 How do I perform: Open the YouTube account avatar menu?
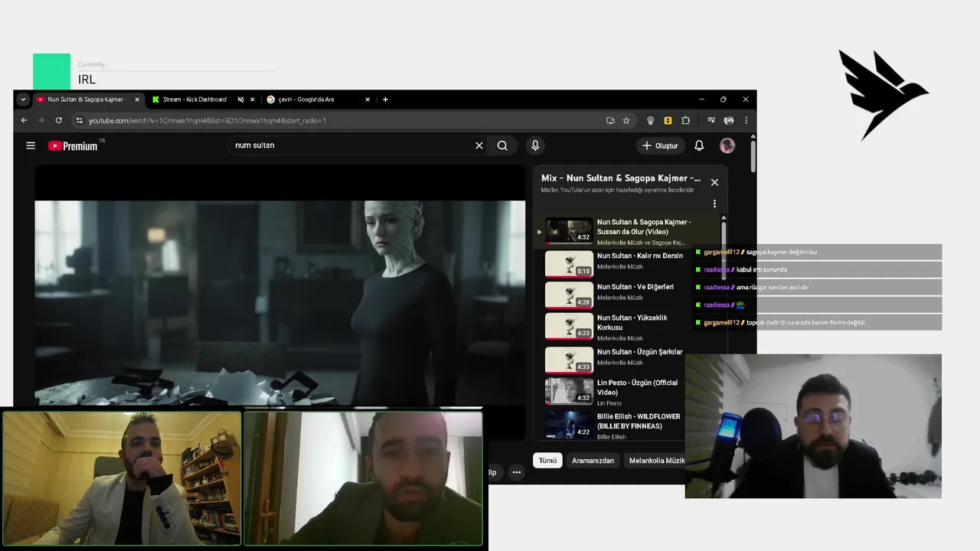727,145
